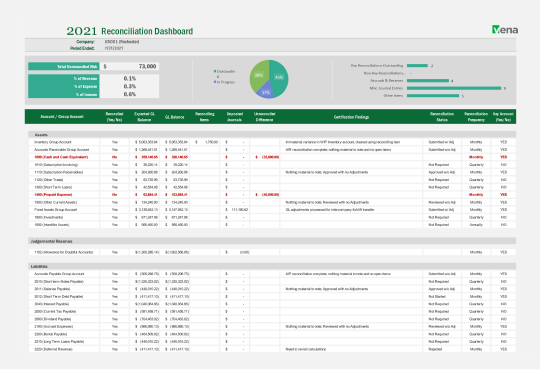Select the % of Expense value 0.3%

[x=129, y=86]
